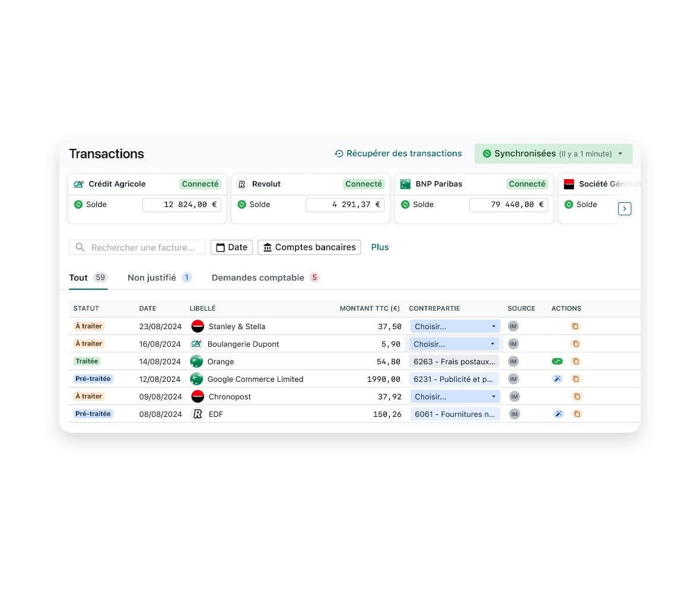Click the copy icon in the Chronopost row
The image size is (700, 593).
[577, 397]
